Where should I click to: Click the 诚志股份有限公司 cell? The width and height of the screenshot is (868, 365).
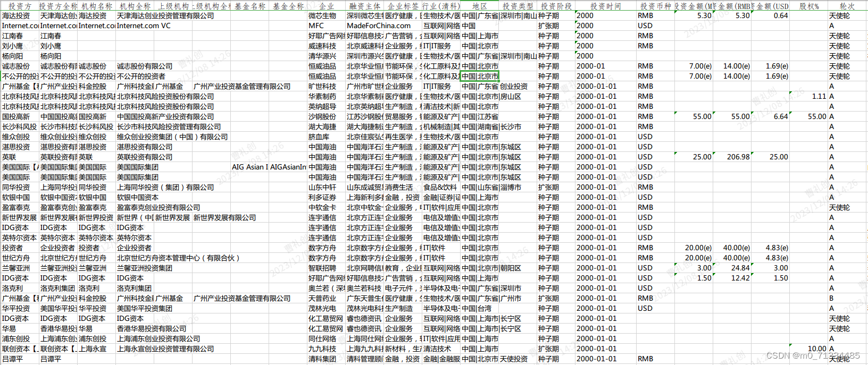coord(145,66)
